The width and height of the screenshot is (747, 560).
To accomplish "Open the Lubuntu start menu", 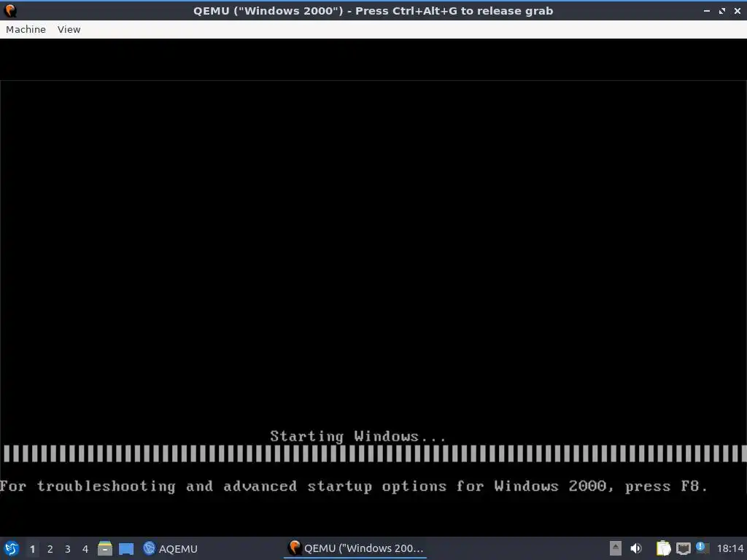I will 12,548.
